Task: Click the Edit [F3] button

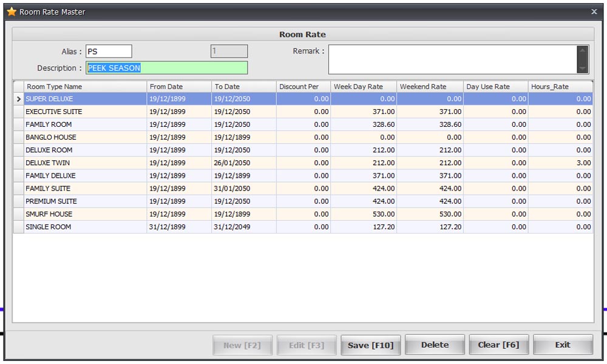Action: [x=307, y=345]
